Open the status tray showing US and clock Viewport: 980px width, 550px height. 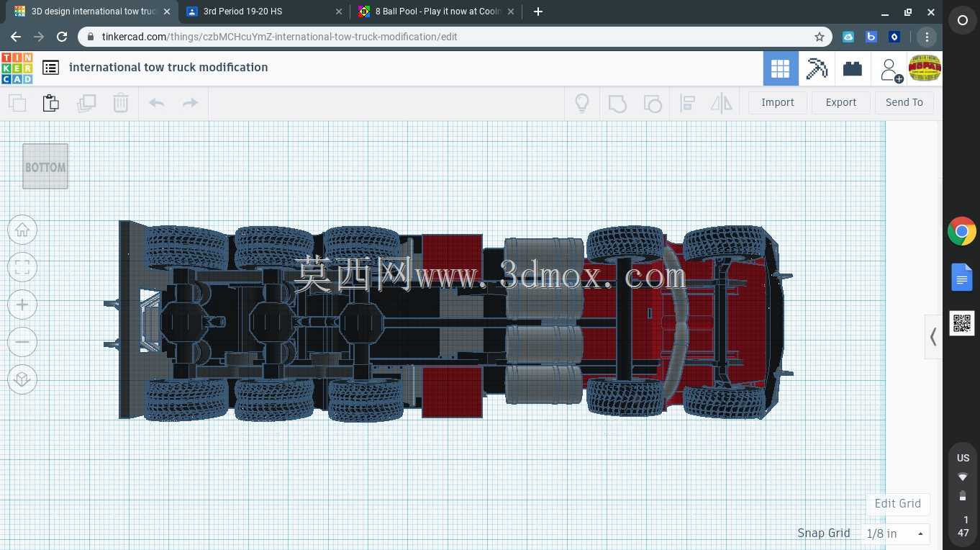[963, 495]
